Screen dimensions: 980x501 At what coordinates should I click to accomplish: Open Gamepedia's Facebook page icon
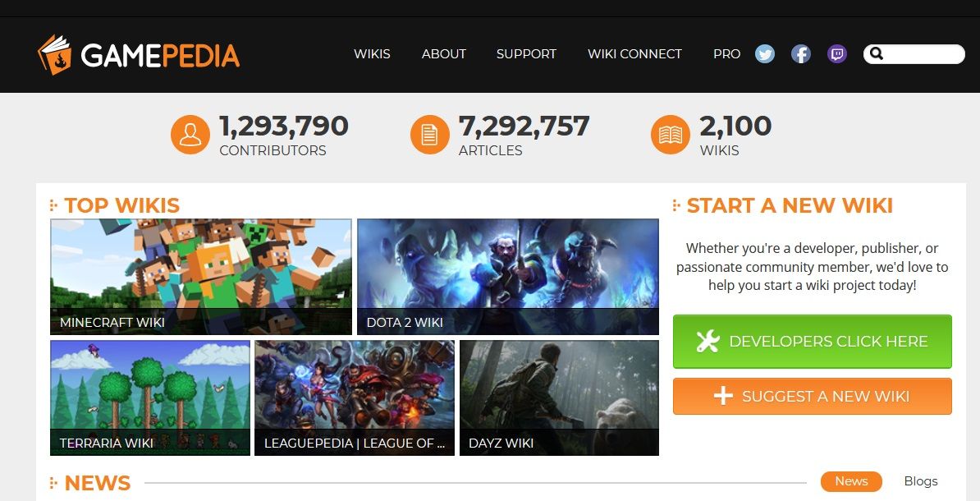800,53
